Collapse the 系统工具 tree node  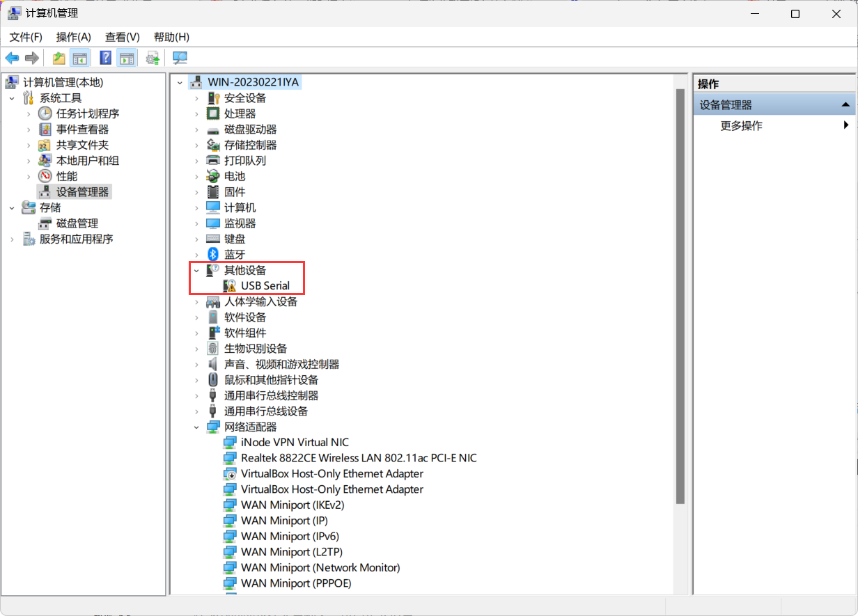12,98
